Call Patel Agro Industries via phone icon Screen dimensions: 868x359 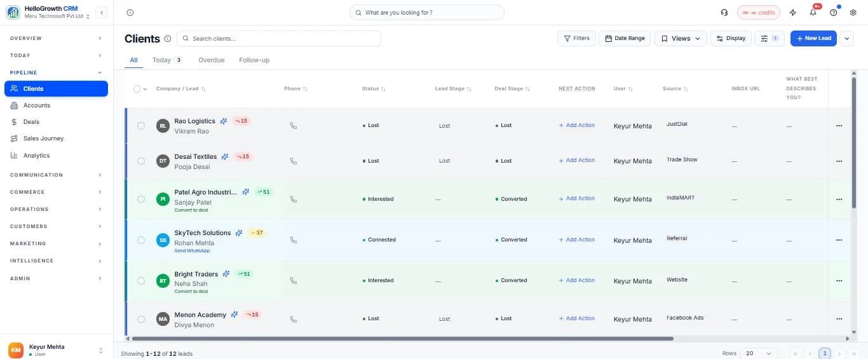(x=293, y=200)
